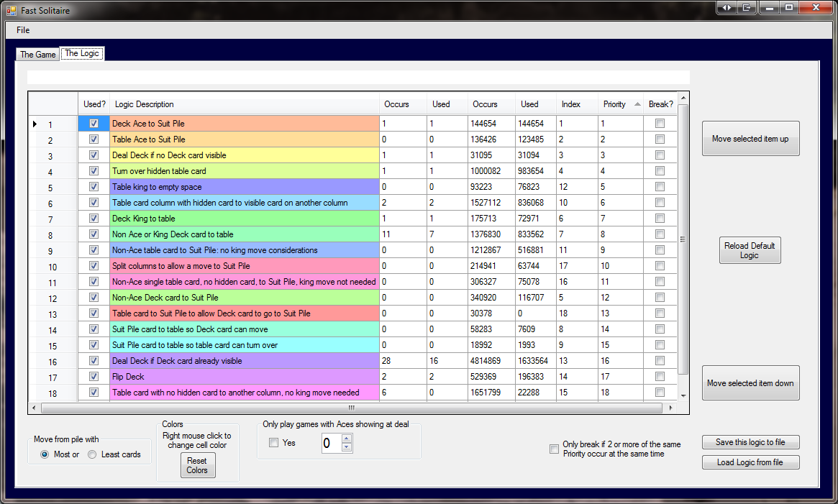Click the Index column header
The image size is (838, 504).
point(577,104)
